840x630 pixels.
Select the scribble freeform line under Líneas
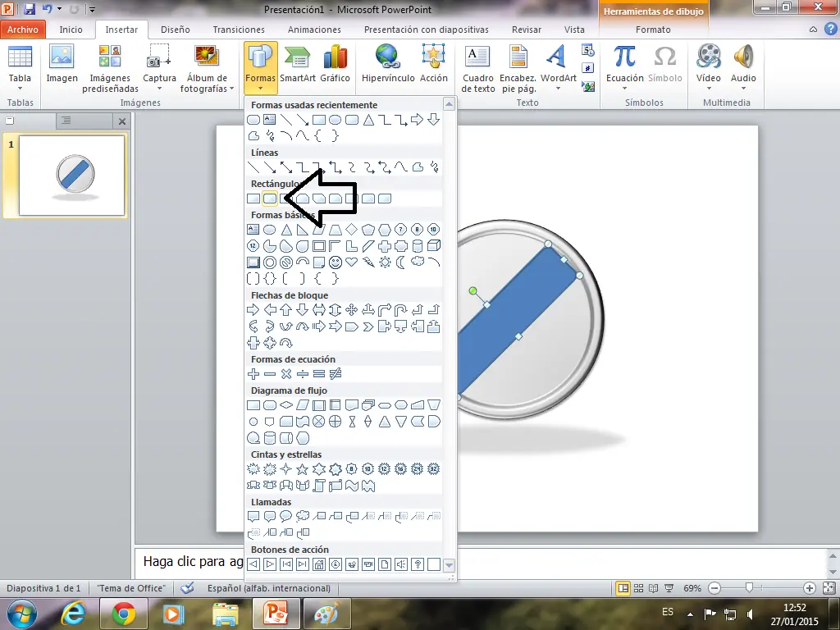tap(433, 167)
